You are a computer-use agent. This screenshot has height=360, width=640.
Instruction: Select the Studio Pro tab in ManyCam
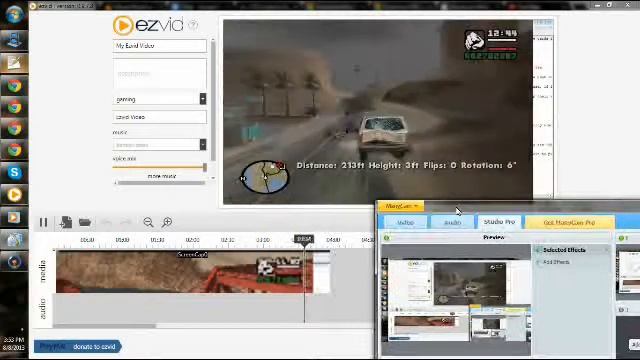point(499,222)
